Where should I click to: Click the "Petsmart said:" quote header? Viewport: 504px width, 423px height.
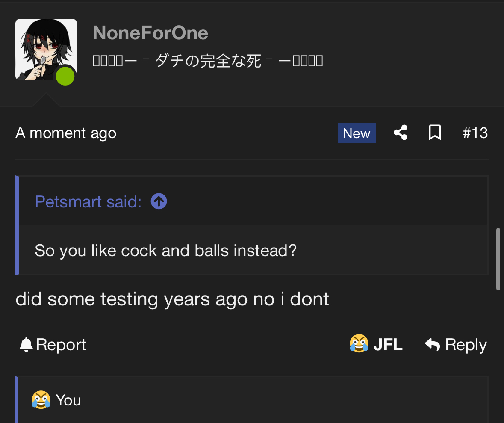point(88,201)
